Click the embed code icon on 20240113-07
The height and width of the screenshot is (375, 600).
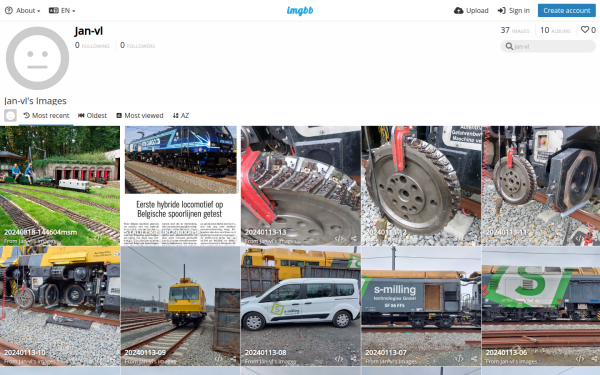tap(459, 359)
